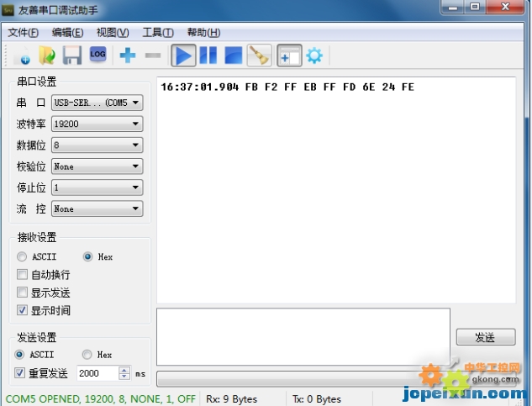532x406 pixels.
Task: Click the repeat interval field showing 2000
Action: (97, 373)
